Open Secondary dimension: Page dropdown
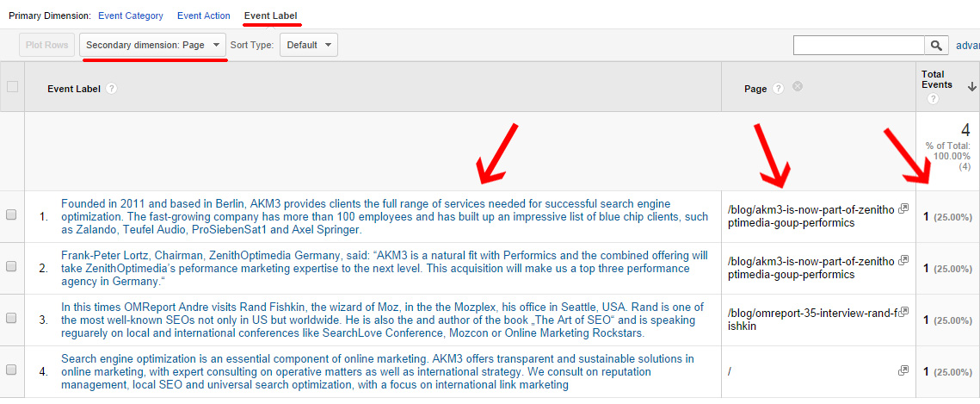This screenshot has width=980, height=404. 153,46
